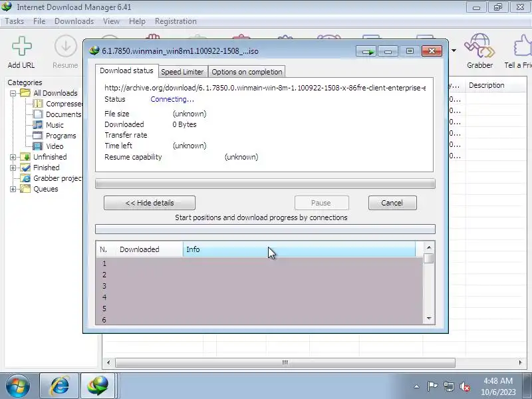Show hidden tray icons arrow
Viewport: 532px width, 399px height.
click(x=417, y=386)
